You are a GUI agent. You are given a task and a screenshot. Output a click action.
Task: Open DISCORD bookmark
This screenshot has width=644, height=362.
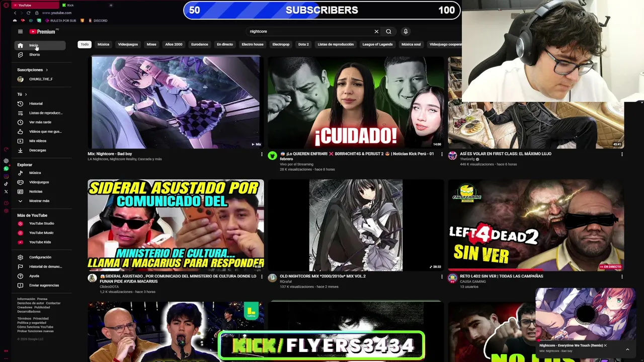[98, 21]
